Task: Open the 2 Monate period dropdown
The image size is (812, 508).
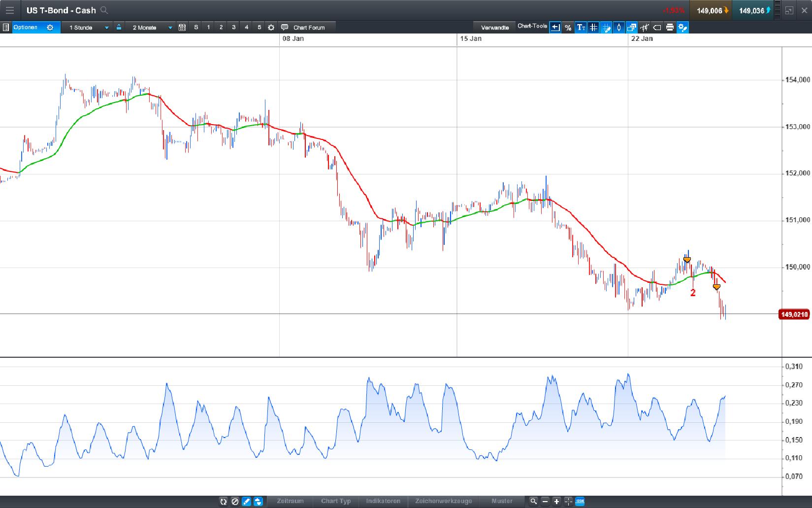Action: coord(152,28)
